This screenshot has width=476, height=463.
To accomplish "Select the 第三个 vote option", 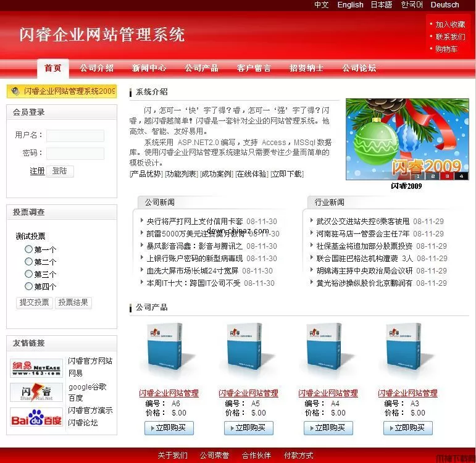I will click(28, 274).
